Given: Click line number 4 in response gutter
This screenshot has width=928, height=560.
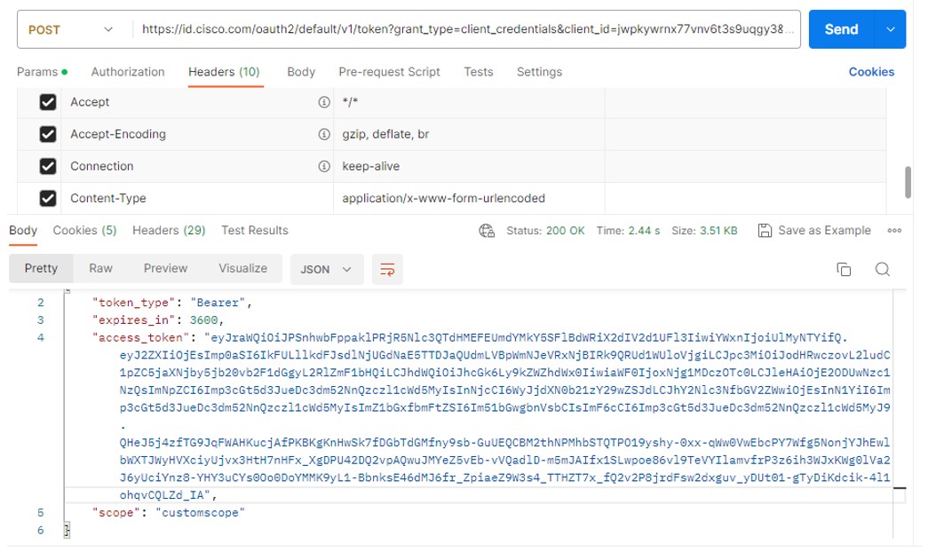Looking at the screenshot, I should pos(40,337).
